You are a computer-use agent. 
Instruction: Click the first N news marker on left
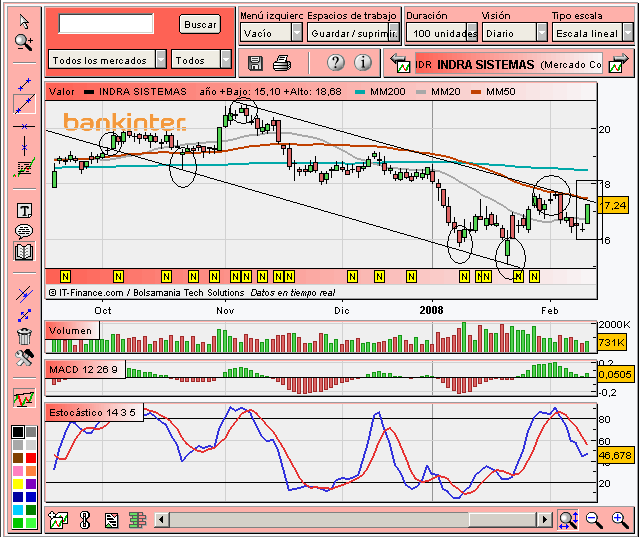65,277
